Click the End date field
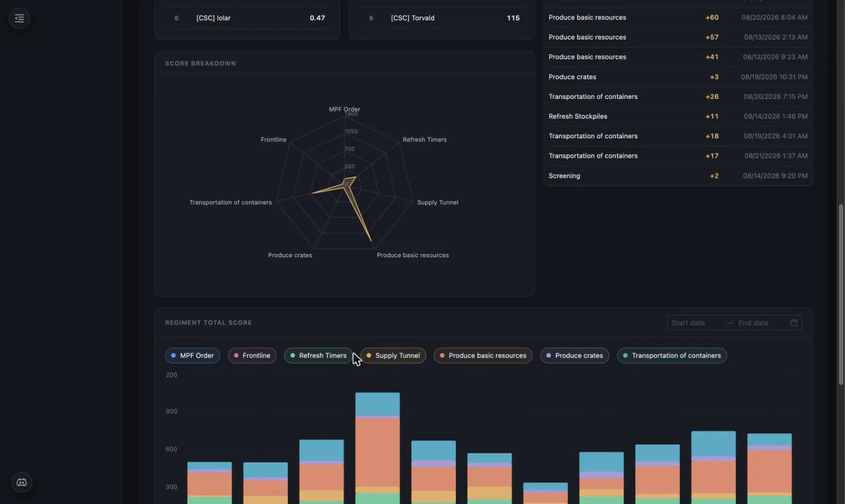Image resolution: width=845 pixels, height=504 pixels. (760, 323)
